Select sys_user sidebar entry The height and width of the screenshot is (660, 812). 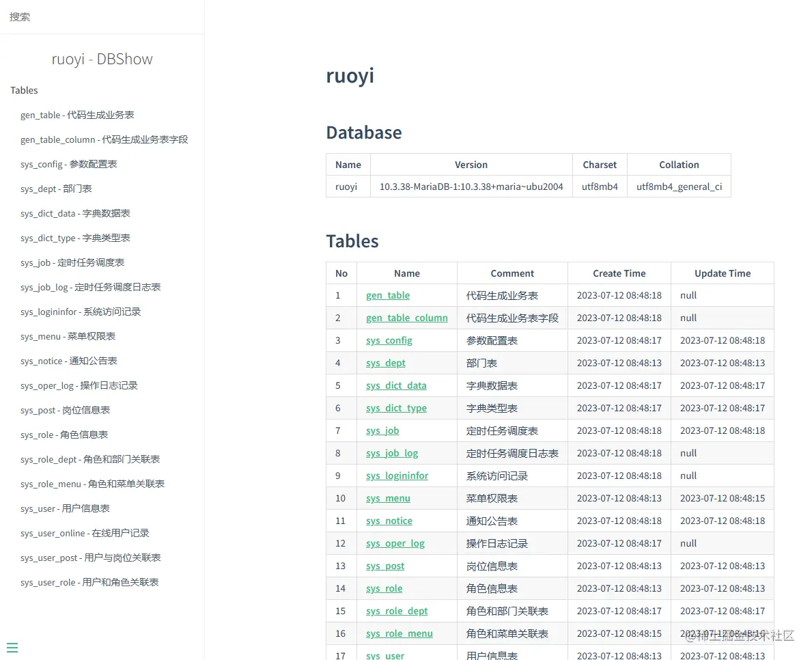65,509
